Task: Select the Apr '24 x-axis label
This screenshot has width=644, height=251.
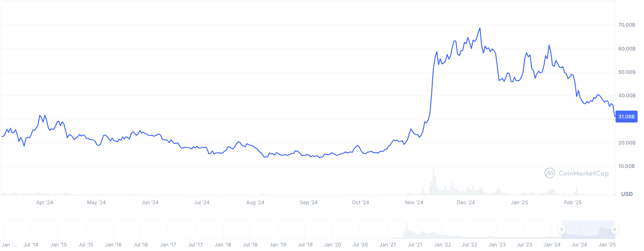Action: (x=45, y=202)
